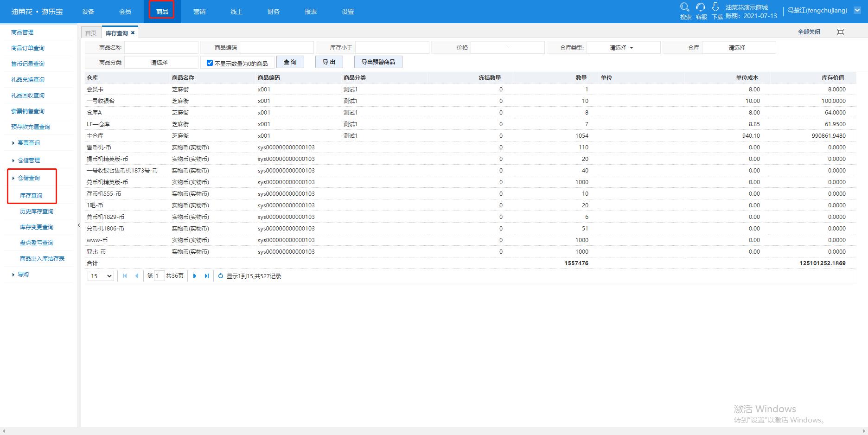
Task: Focus the 商品编码 input field
Action: coord(277,48)
